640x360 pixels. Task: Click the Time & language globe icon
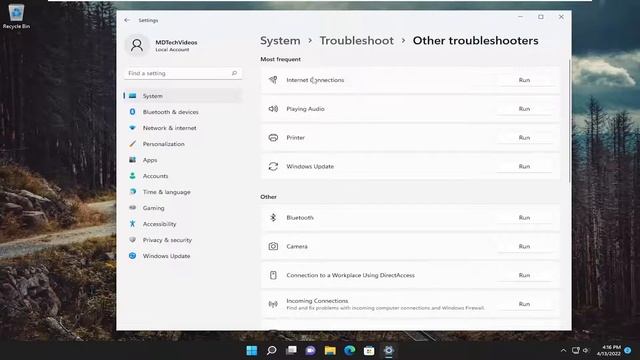pyautogui.click(x=133, y=191)
